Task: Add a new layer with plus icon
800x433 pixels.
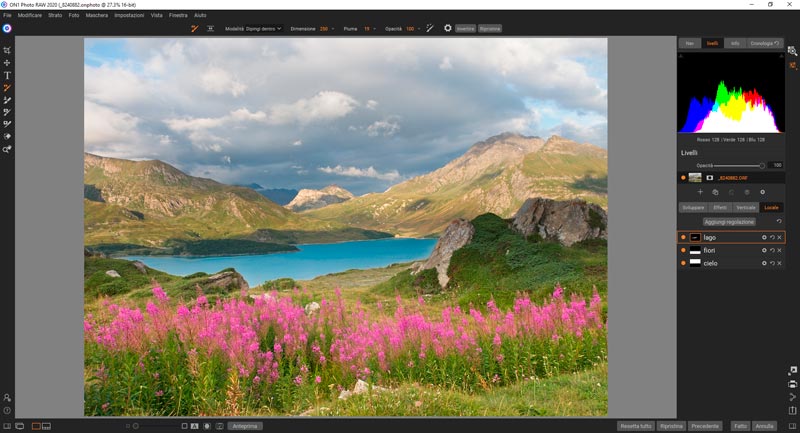Action: [700, 192]
